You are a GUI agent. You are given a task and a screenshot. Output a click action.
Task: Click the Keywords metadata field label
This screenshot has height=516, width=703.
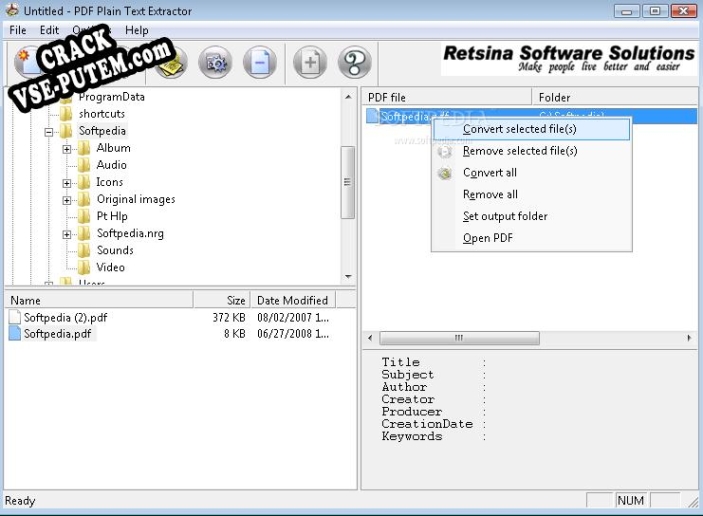(x=412, y=436)
